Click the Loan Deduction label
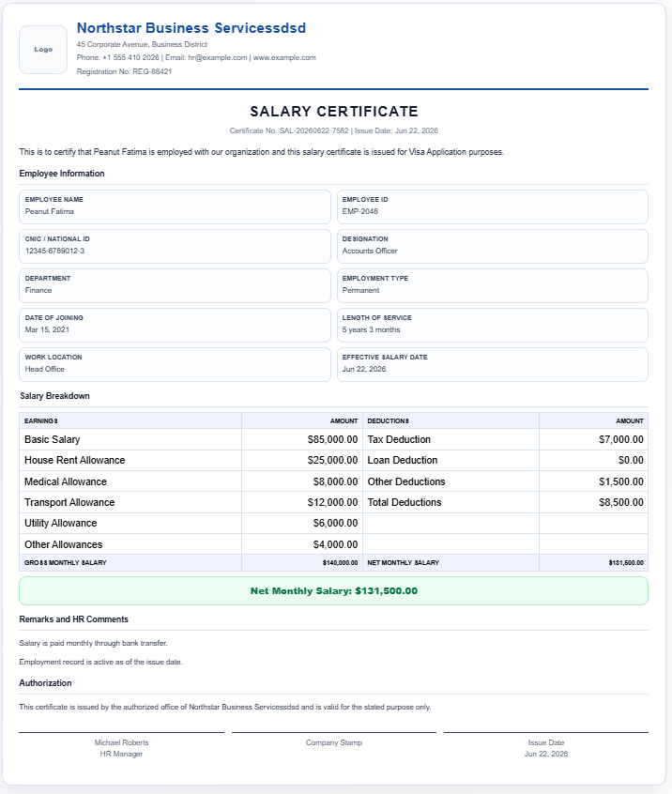Viewport: 672px width, 794px height. [403, 460]
